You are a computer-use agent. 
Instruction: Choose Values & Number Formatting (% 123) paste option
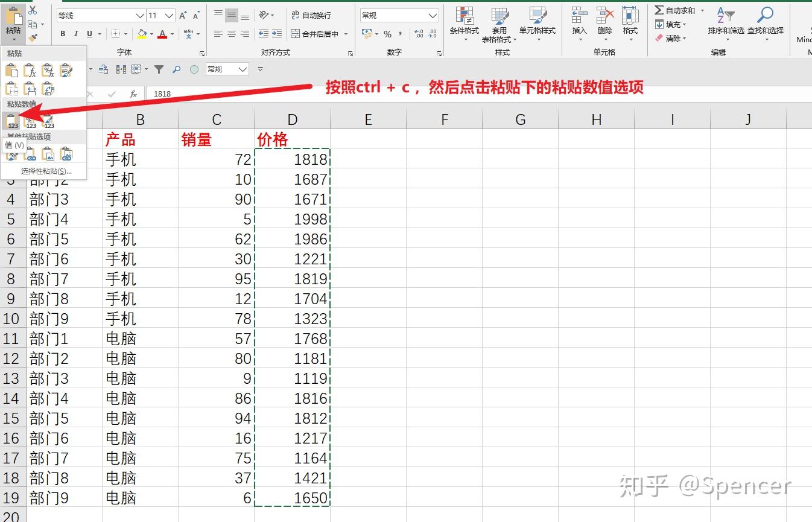tap(30, 121)
